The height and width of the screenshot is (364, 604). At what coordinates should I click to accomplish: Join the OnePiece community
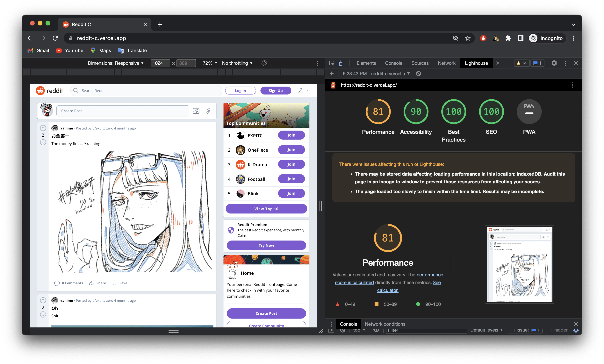pyautogui.click(x=291, y=150)
